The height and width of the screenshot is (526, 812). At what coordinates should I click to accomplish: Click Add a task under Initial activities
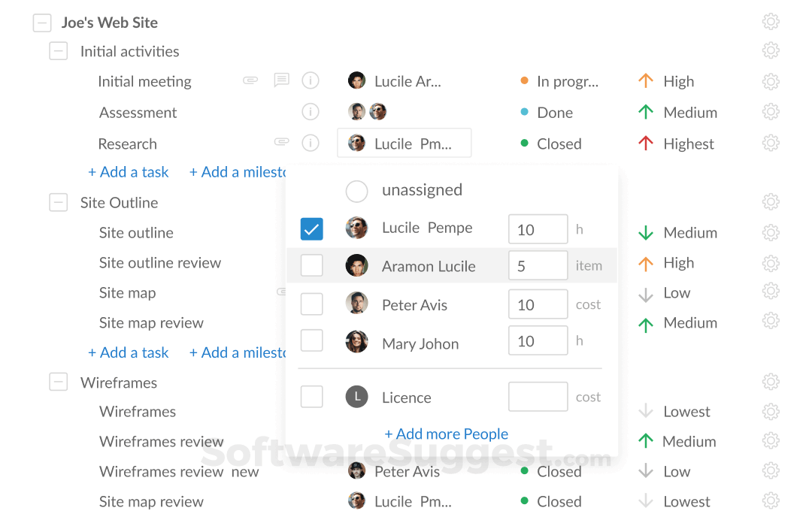tap(128, 171)
